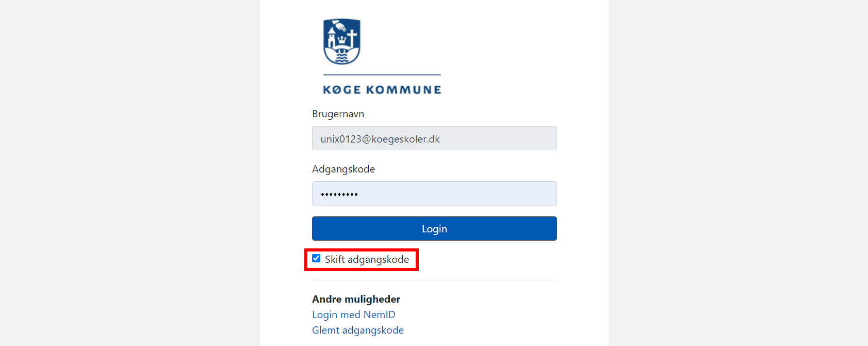Viewport: 868px width, 346px height.
Task: Click the Adgangskode field label
Action: coord(343,169)
